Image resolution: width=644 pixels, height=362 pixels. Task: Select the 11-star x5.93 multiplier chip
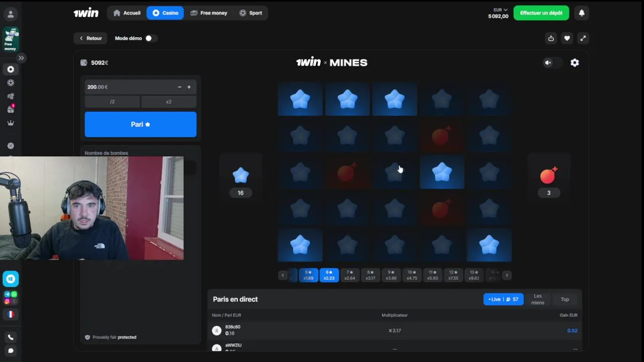click(432, 275)
